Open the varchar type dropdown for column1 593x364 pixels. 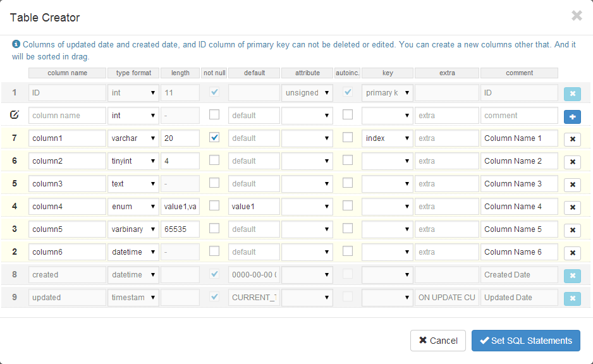click(133, 138)
